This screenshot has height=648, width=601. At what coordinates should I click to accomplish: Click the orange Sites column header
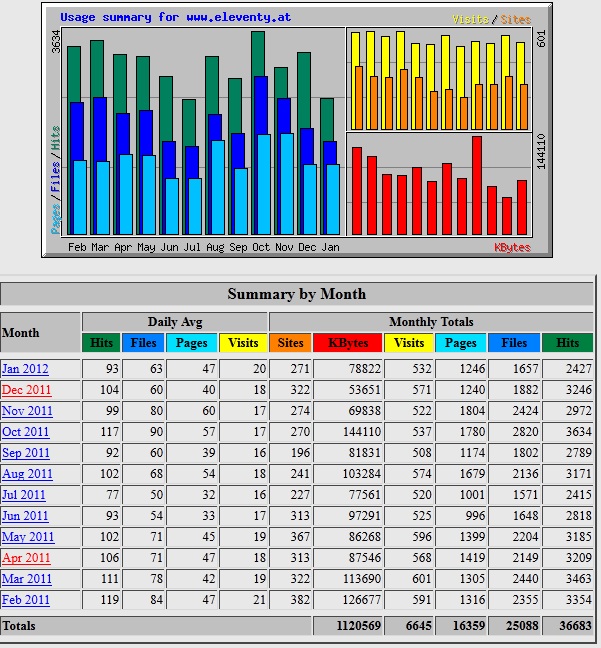pyautogui.click(x=290, y=343)
